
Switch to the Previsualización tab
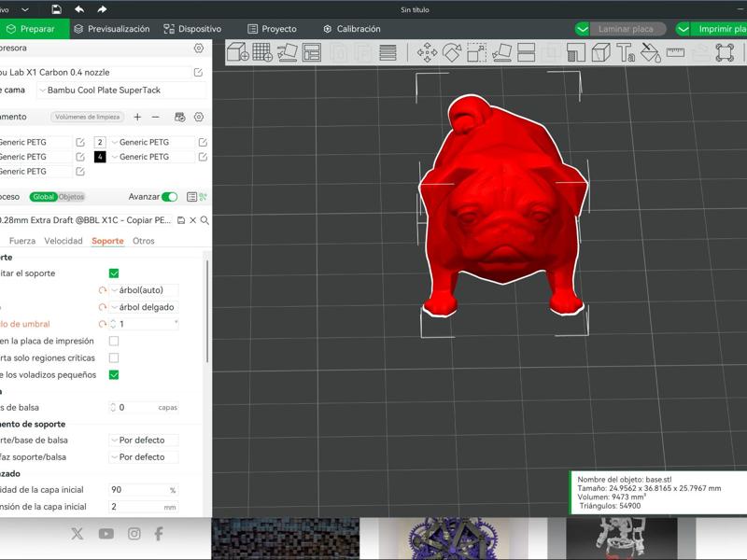[112, 29]
